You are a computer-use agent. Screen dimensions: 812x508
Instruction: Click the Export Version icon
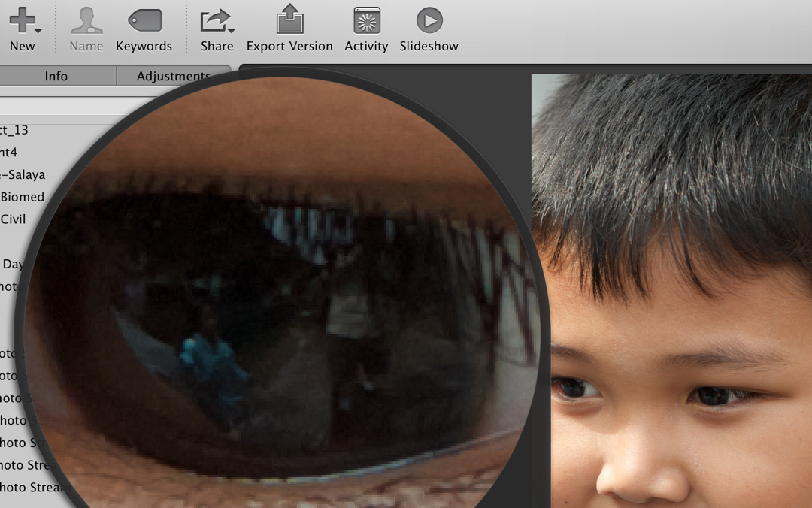(x=289, y=19)
